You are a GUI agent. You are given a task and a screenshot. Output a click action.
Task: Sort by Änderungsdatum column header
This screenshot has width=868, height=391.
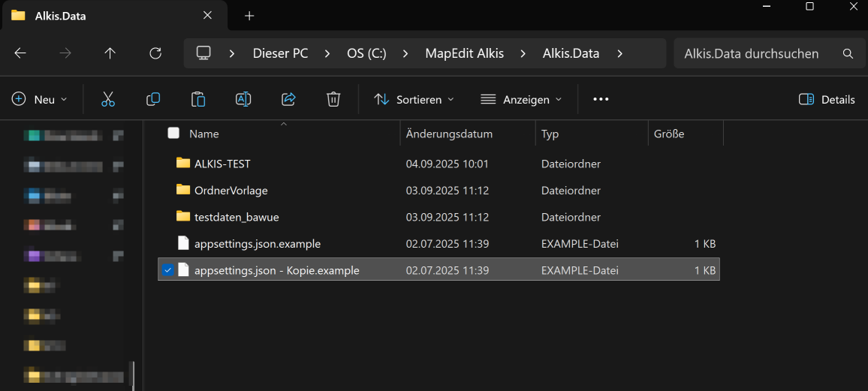(449, 134)
